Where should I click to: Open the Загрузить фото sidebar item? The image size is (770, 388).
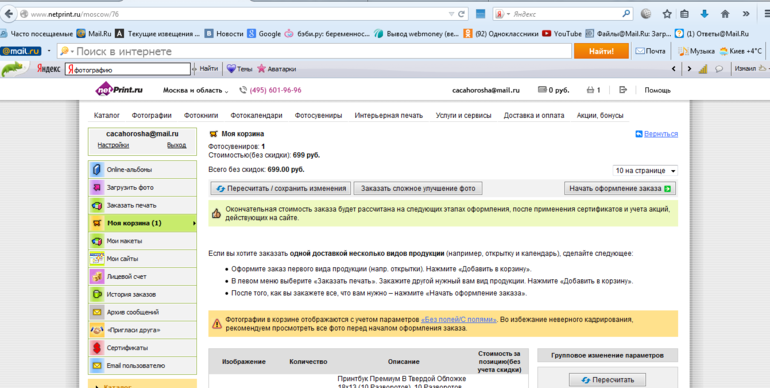tap(142, 187)
